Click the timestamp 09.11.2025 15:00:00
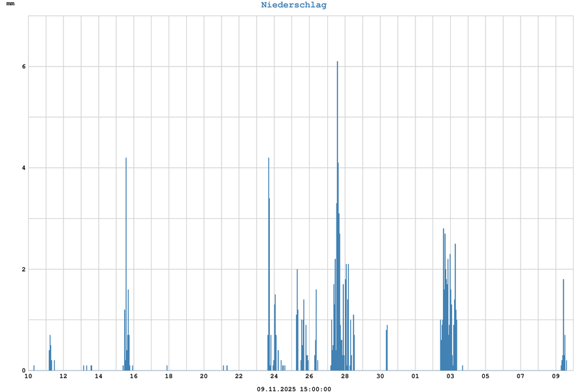Screen dimensions: 588x392 (x=294, y=389)
